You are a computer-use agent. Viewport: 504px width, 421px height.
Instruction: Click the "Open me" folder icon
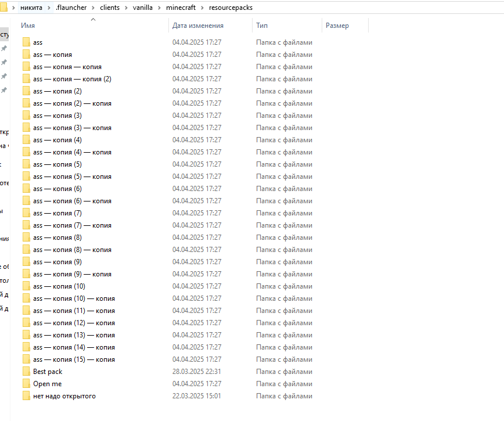tap(26, 384)
